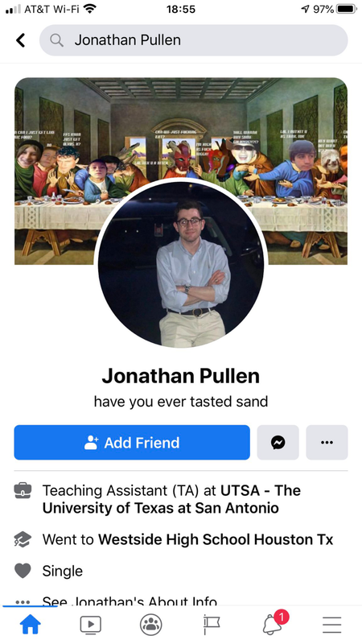This screenshot has height=644, width=362.
Task: Open the hamburger menu tab
Action: [331, 625]
